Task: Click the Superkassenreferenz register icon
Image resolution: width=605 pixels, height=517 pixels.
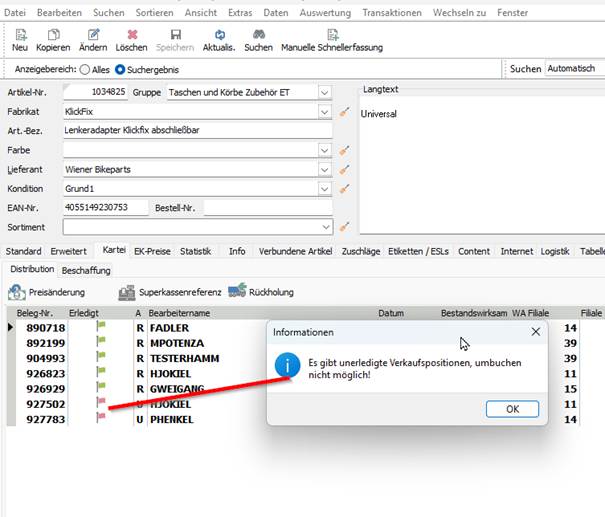Action: (127, 293)
